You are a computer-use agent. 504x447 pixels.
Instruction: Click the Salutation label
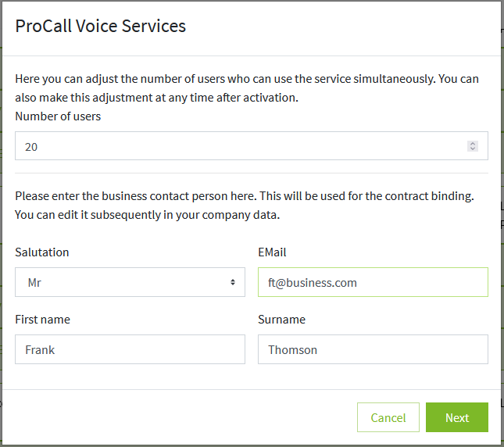coord(42,252)
